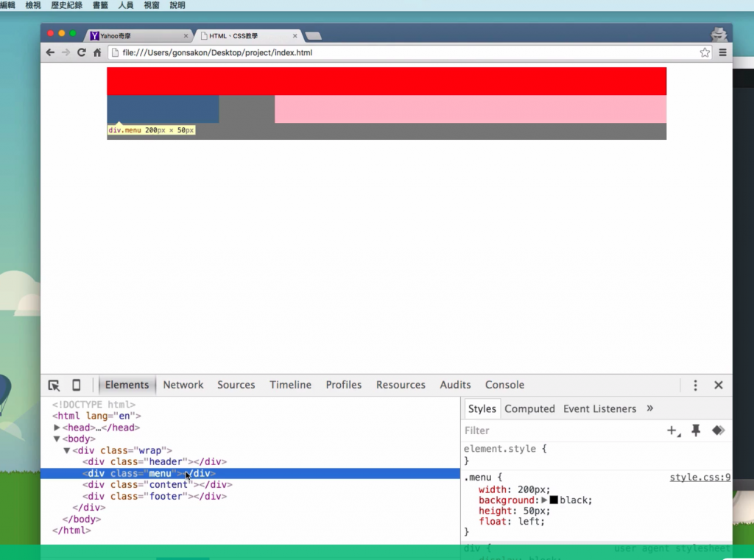
Task: Open DevTools three-dot settings menu
Action: point(695,385)
